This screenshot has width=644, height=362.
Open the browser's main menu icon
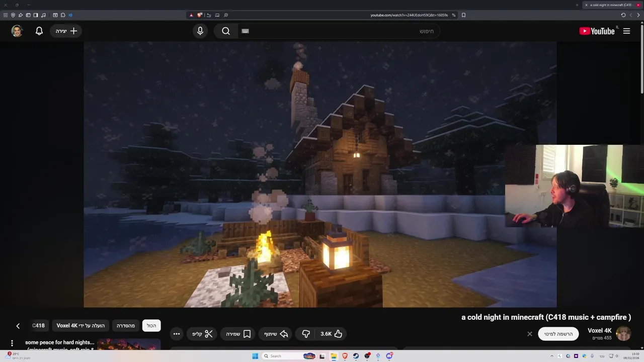[6, 15]
